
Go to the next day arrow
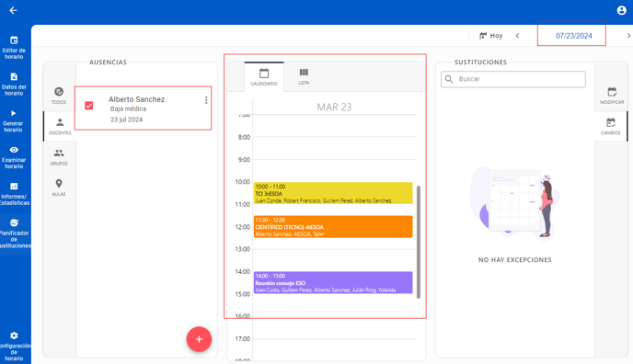tap(628, 36)
